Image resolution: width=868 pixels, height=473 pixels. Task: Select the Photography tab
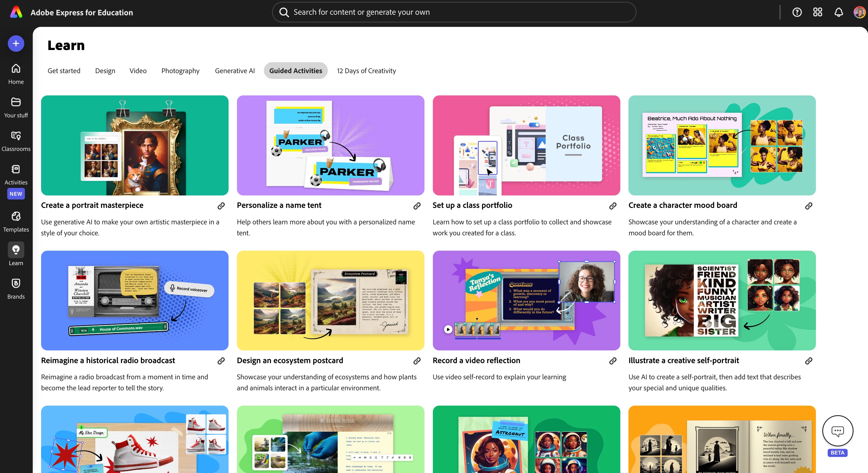pos(180,71)
